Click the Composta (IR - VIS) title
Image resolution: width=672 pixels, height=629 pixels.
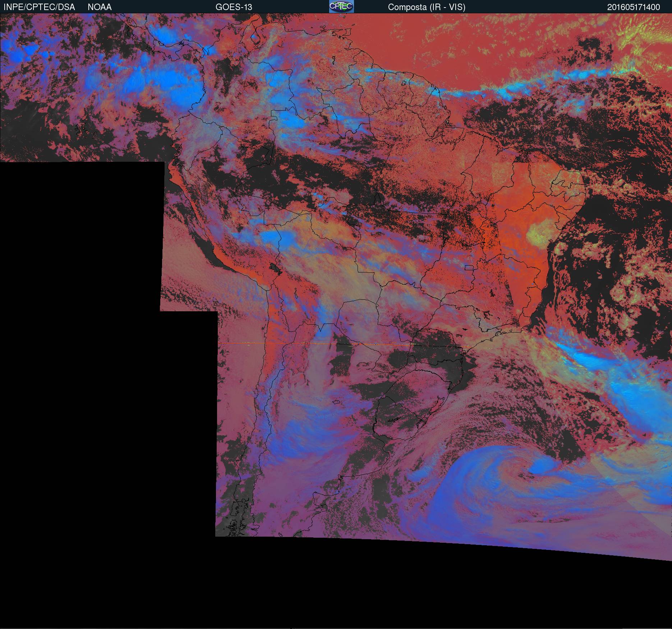(427, 7)
